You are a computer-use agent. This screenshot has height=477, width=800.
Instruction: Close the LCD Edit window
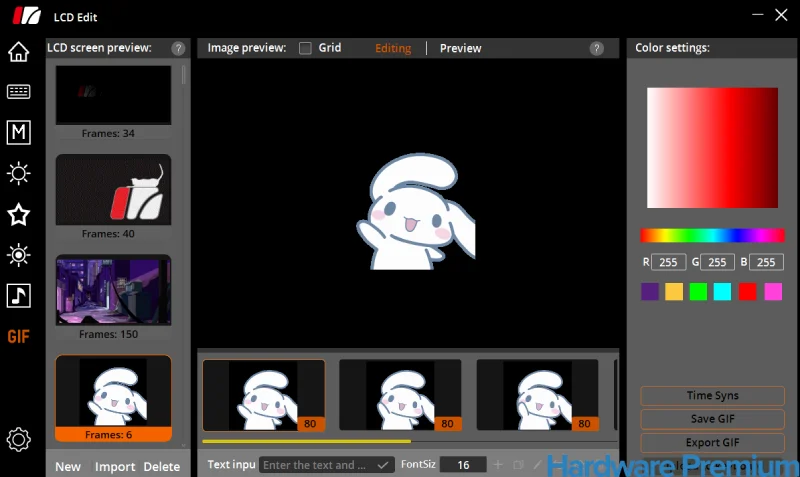pos(781,15)
